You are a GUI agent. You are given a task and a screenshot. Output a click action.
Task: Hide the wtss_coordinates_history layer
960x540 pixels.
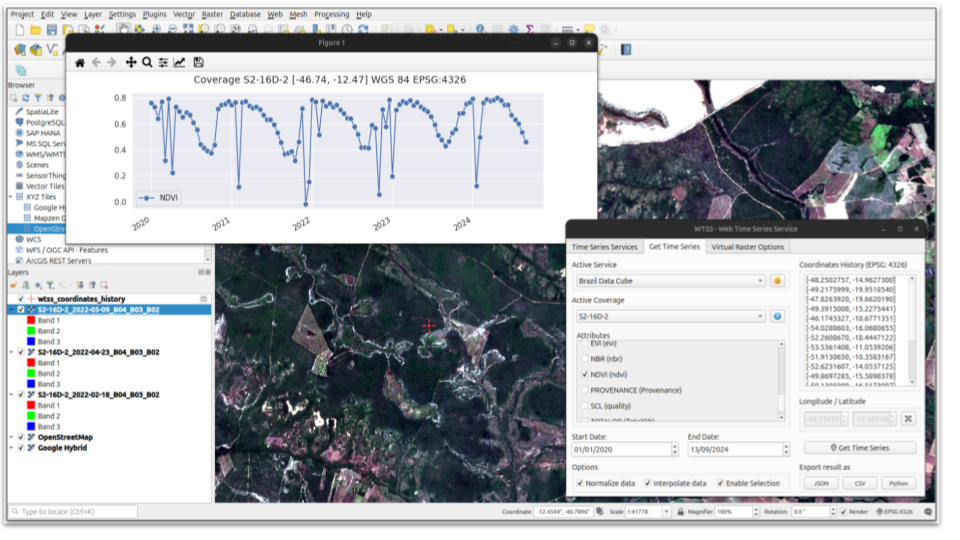(x=21, y=299)
